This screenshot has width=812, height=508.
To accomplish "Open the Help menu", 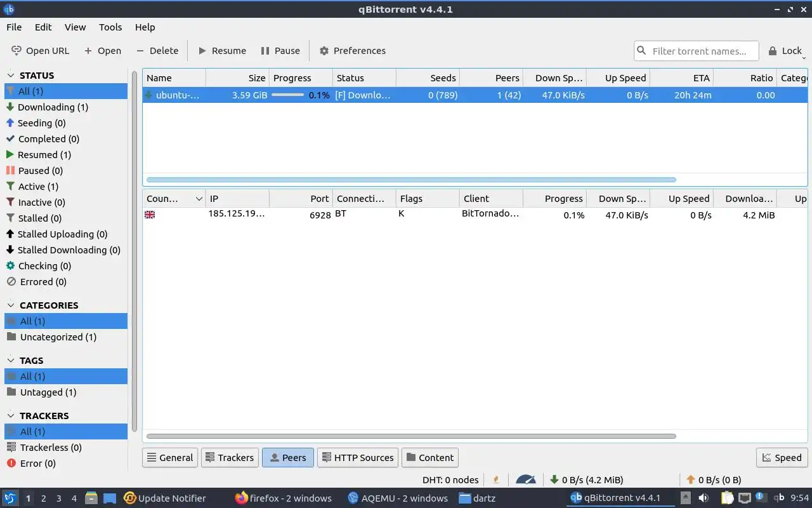I will (x=145, y=27).
